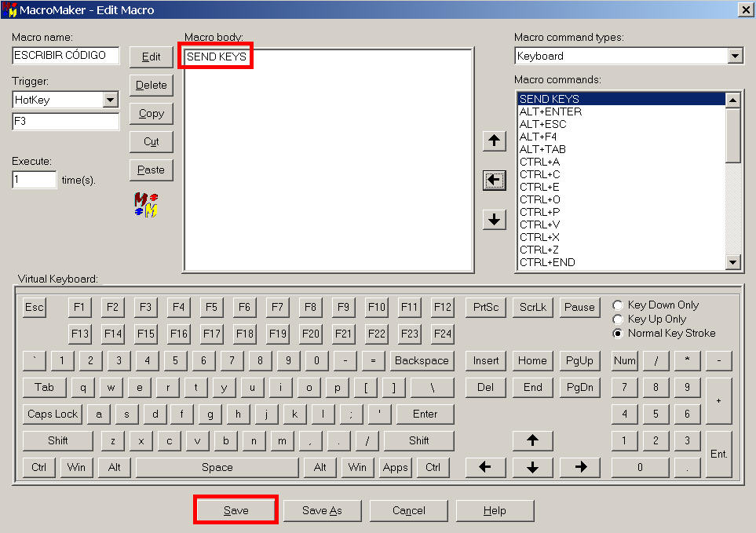Open the Macro command types dropdown
The width and height of the screenshot is (756, 533).
click(735, 57)
